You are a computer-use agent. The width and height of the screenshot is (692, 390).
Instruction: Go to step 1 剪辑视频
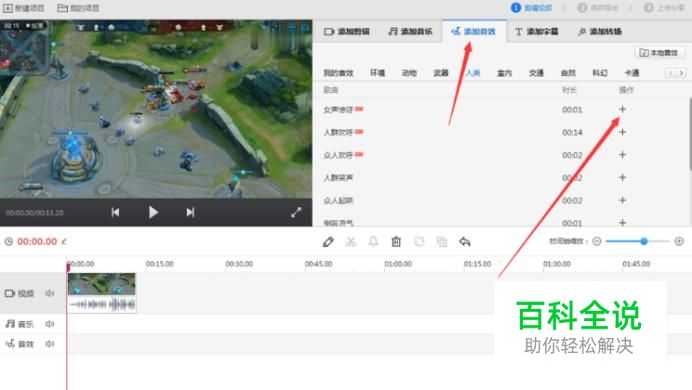click(532, 8)
